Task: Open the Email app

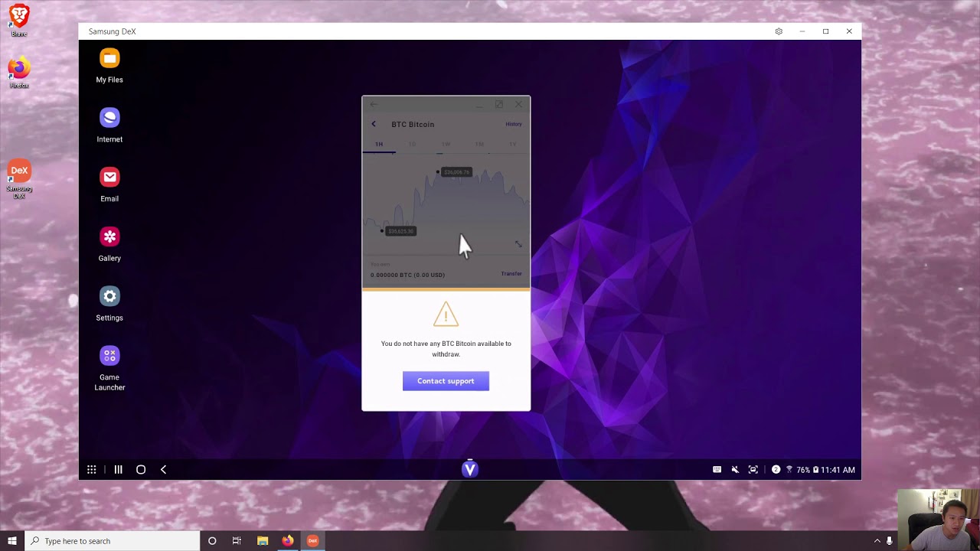Action: pos(109,185)
